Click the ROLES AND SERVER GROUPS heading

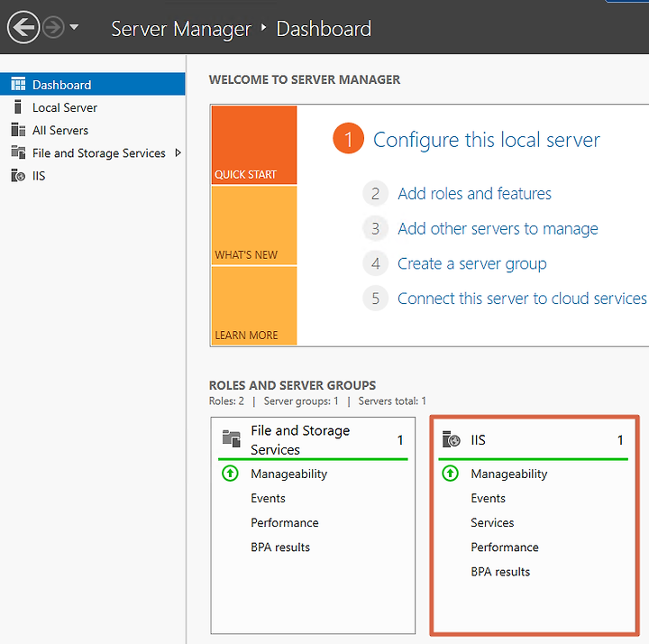[292, 385]
